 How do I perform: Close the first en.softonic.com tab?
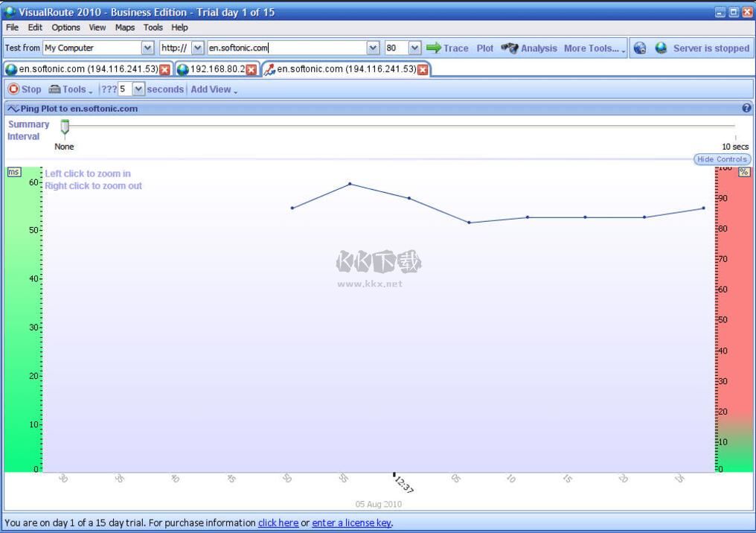coord(164,69)
